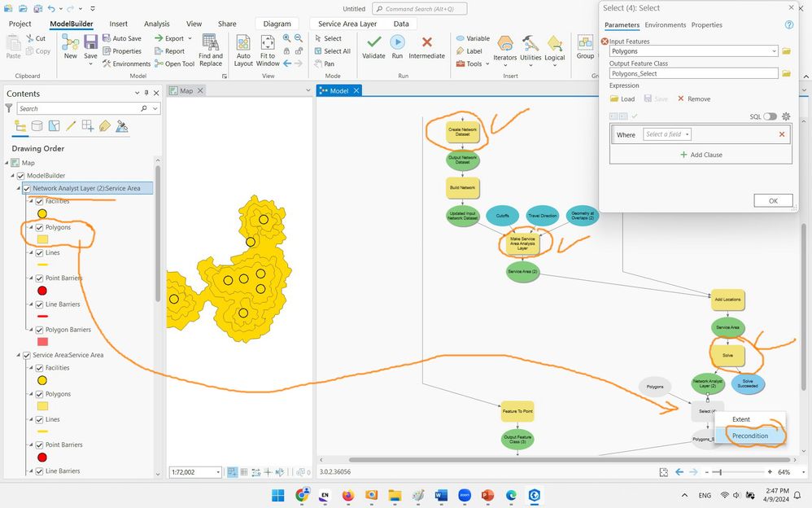Click the yellow Polygons symbol swatch
Viewport: 812px width, 508px height.
pyautogui.click(x=42, y=239)
